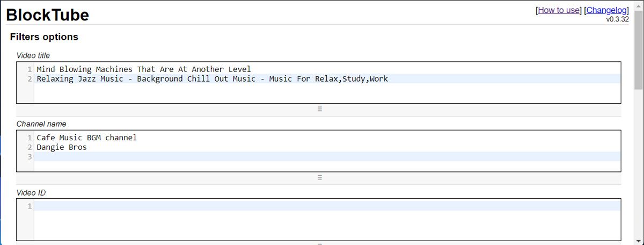
Task: Click the page's vertical scrollbar thumb
Action: [639, 48]
